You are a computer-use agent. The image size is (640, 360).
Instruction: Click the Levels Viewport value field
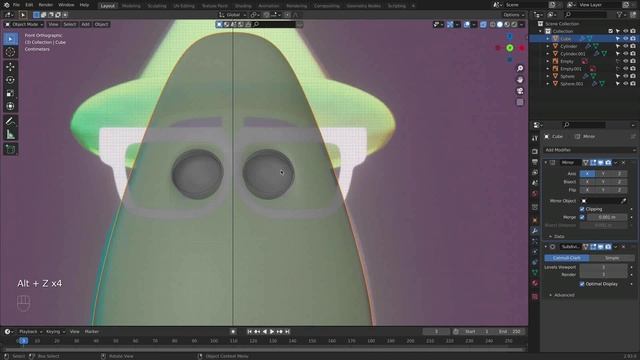pos(603,267)
